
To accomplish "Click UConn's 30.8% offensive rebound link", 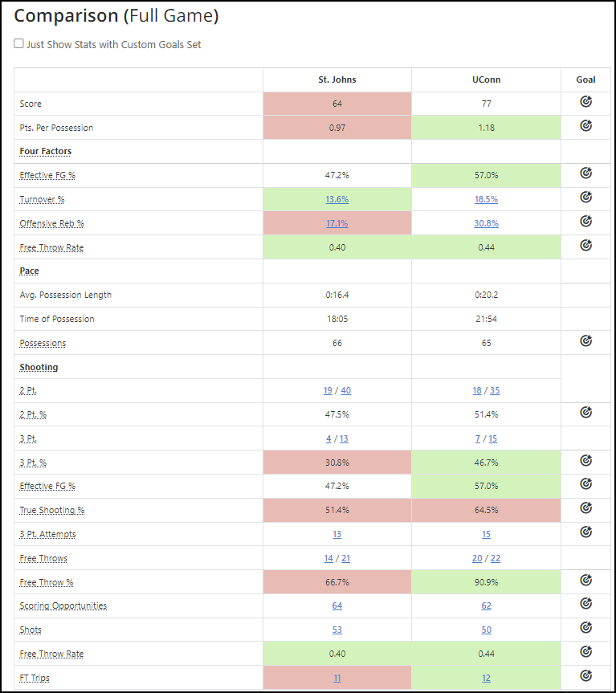I will pyautogui.click(x=486, y=223).
